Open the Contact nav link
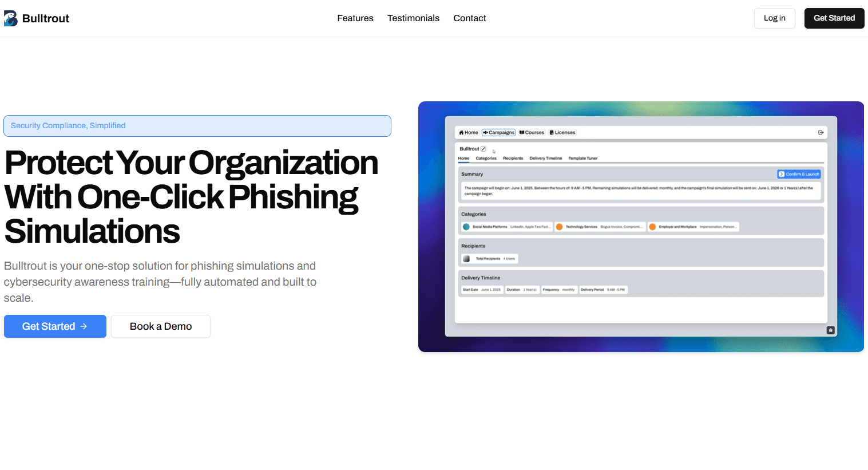 pos(469,18)
